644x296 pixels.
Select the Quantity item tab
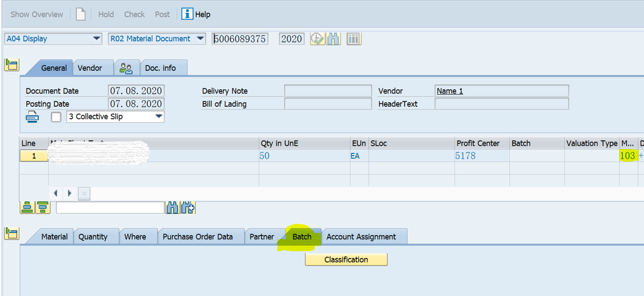click(93, 237)
